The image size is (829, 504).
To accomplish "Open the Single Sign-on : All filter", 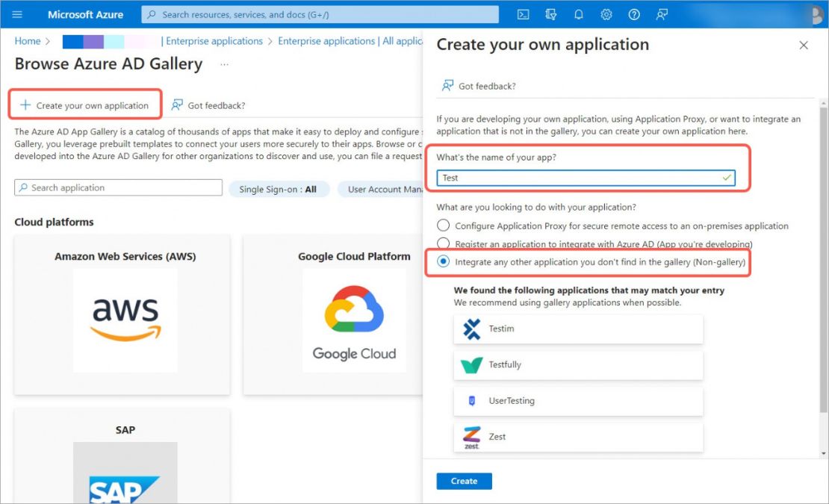I will 278,189.
